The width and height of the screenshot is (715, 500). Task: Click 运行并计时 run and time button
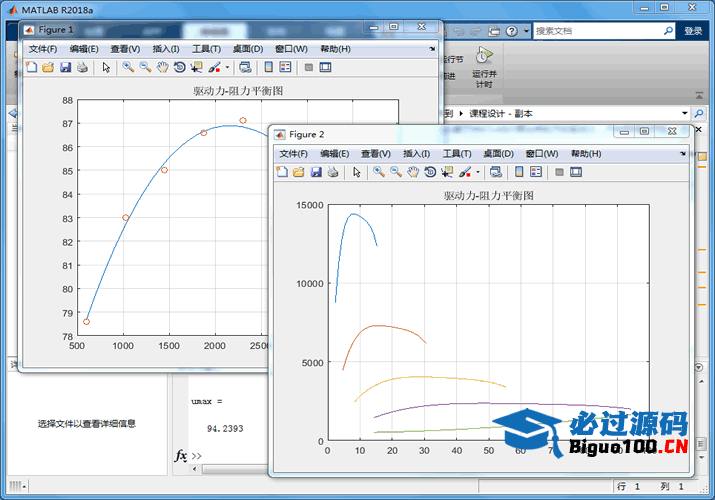484,67
